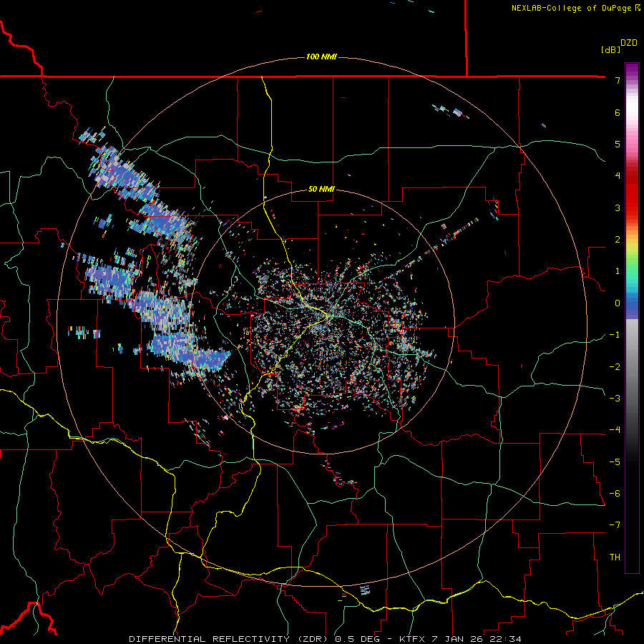Click the DIFFERENTIAL REFLECTIVITY (ZDR) caption text

[230, 639]
